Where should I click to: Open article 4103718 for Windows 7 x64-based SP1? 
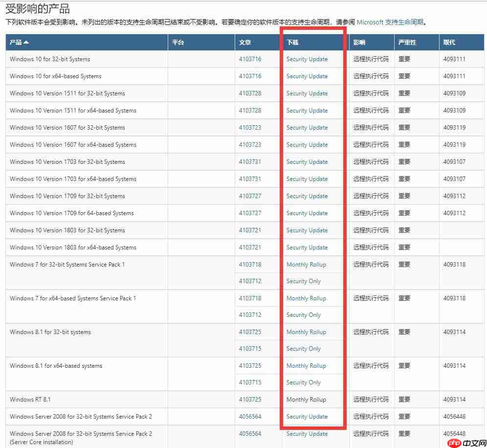(250, 298)
